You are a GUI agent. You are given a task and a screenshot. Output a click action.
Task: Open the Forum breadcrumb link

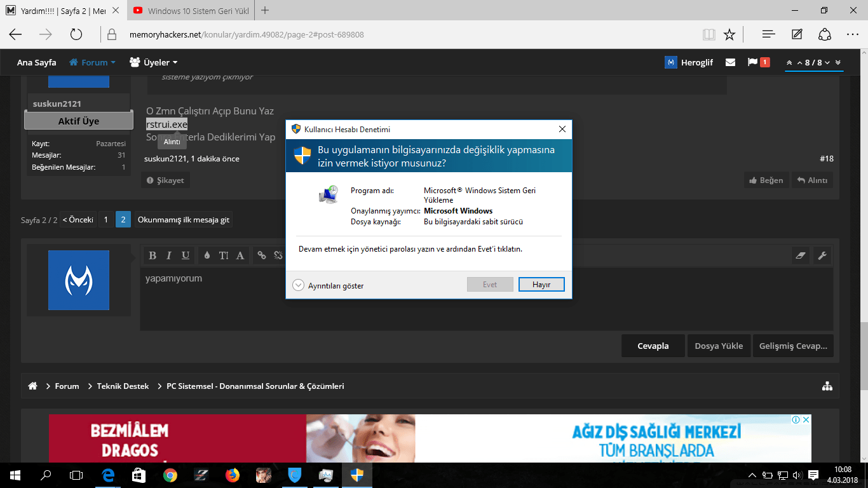coord(67,386)
